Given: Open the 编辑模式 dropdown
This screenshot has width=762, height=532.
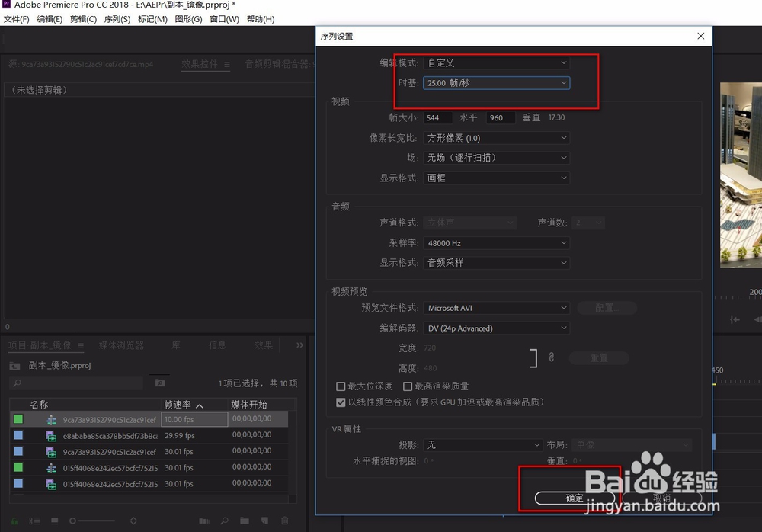Looking at the screenshot, I should pyautogui.click(x=496, y=62).
